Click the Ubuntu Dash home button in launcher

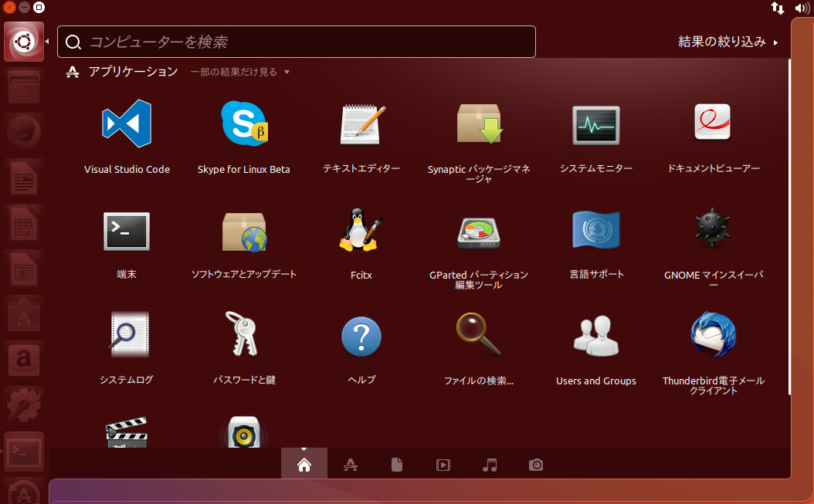coord(24,42)
